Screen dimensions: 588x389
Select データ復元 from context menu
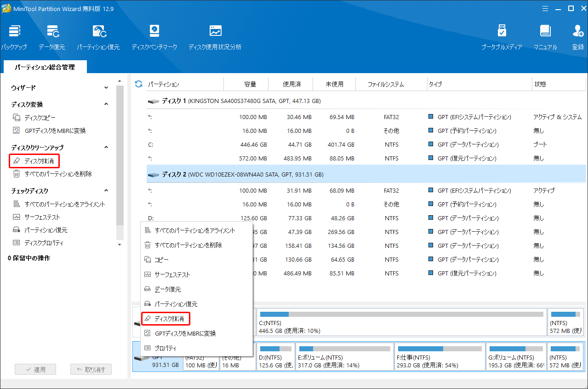pos(196,289)
